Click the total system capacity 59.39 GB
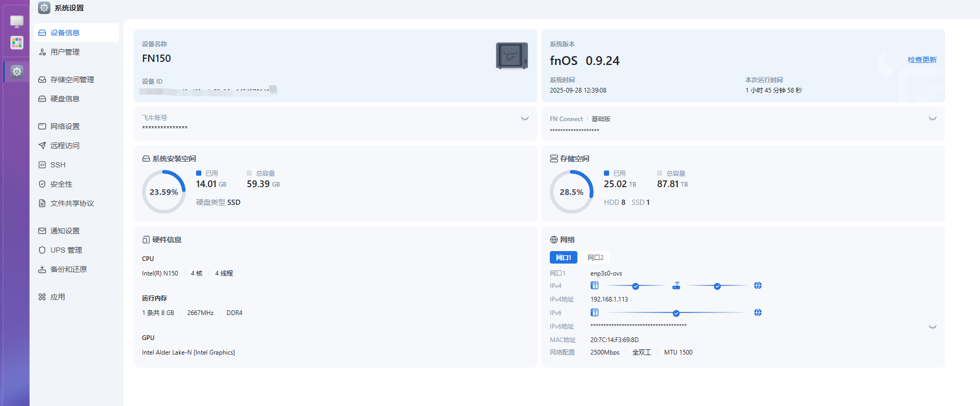980x406 pixels. [x=263, y=184]
